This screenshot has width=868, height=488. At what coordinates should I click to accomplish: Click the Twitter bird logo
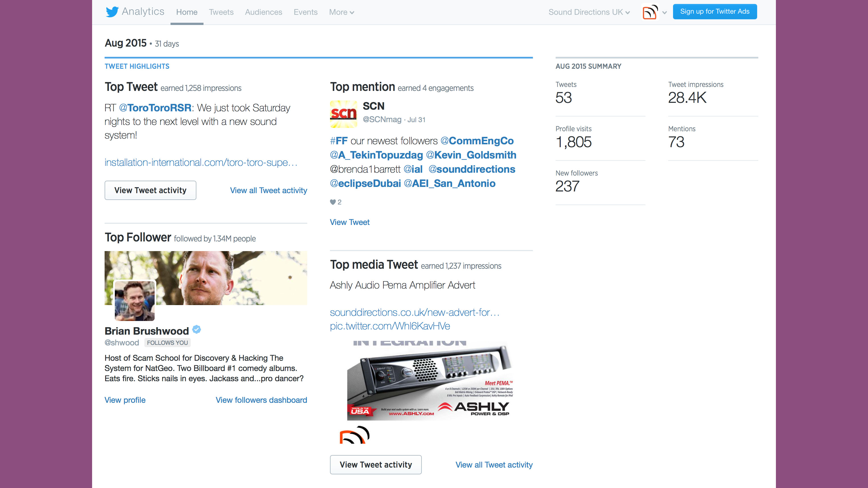[x=112, y=12]
